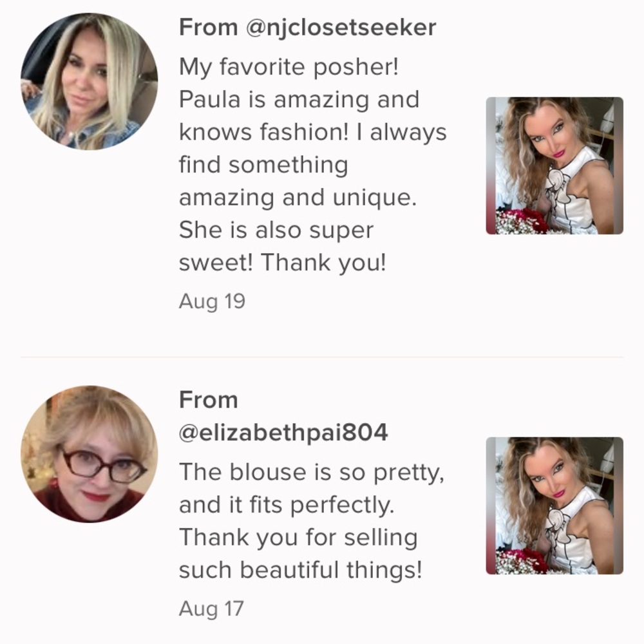This screenshot has width=644, height=644.
Task: Tap the "such beautiful things!" line
Action: coord(300,570)
